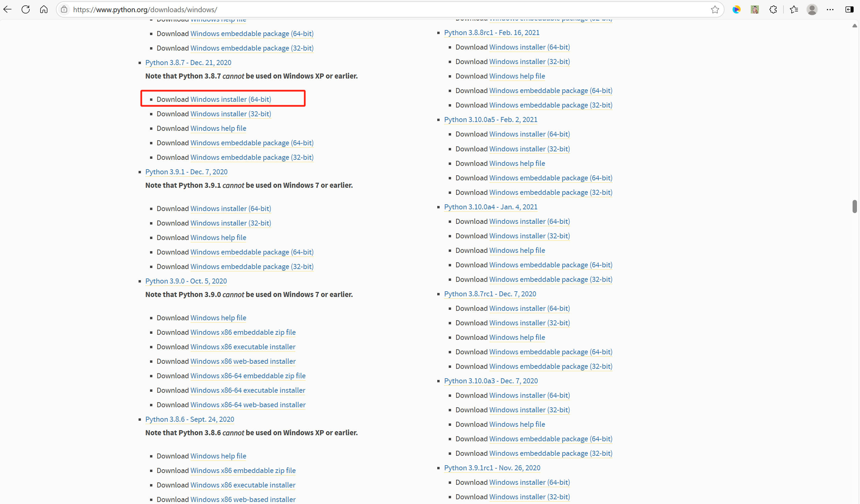Add page to favorites star icon
860x504 pixels.
(x=715, y=9)
